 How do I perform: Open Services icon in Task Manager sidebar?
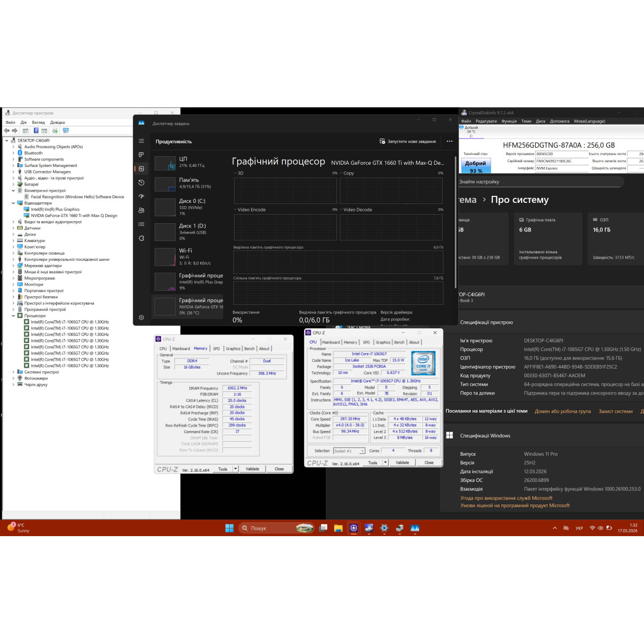tap(141, 238)
